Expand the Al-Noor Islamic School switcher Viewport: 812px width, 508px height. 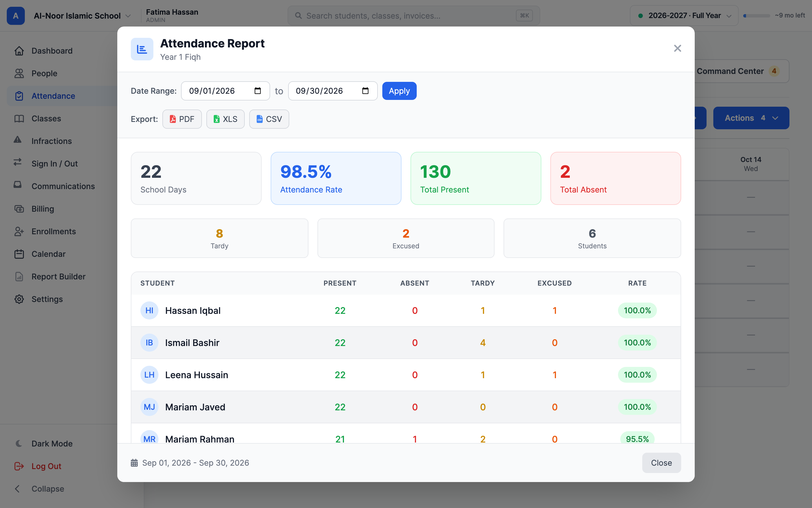tap(82, 16)
